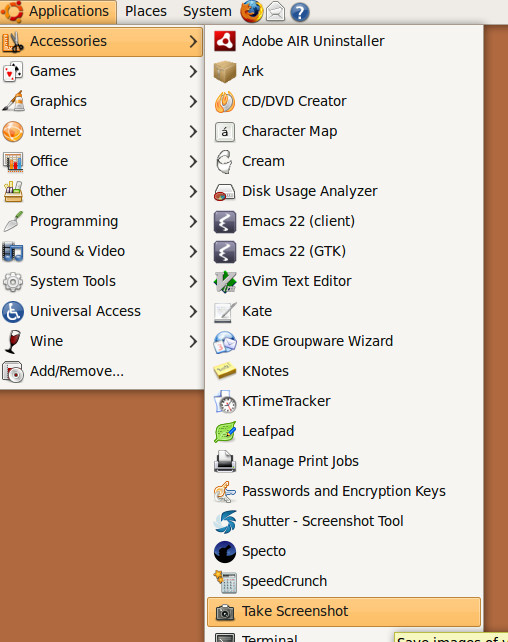This screenshot has width=508, height=642.
Task: Click the KNotes yellow sticky note icon
Action: 224,371
